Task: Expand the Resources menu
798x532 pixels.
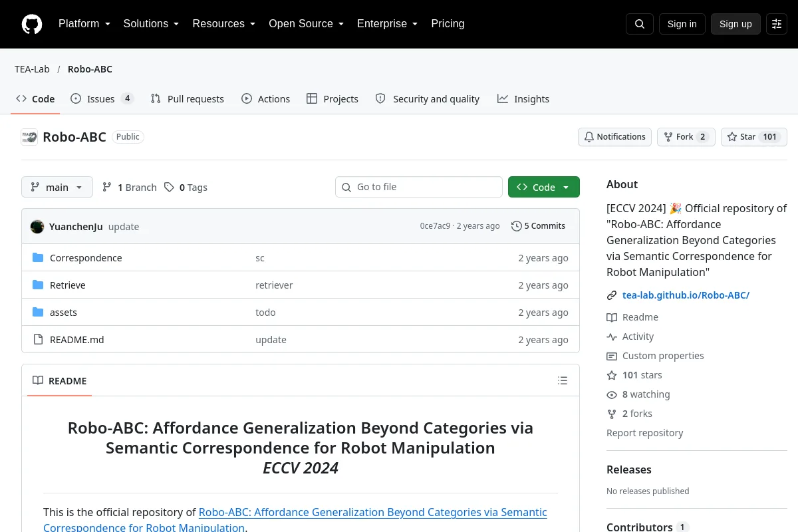Action: coord(224,24)
